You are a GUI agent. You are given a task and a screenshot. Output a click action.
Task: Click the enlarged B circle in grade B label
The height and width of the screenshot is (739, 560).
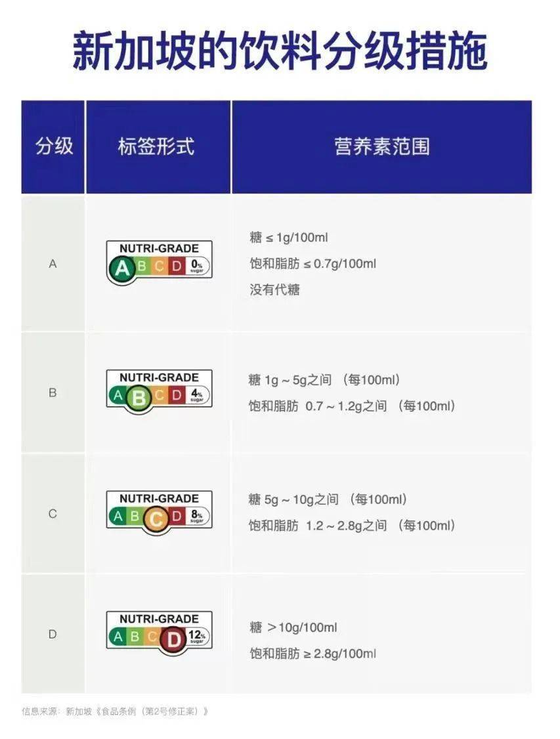pyautogui.click(x=139, y=397)
